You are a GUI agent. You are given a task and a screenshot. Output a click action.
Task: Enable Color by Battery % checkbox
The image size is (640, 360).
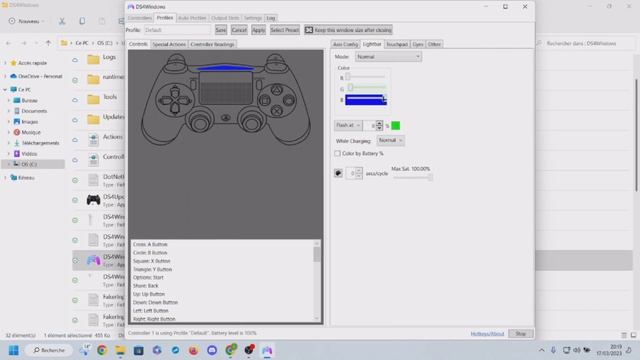(337, 153)
